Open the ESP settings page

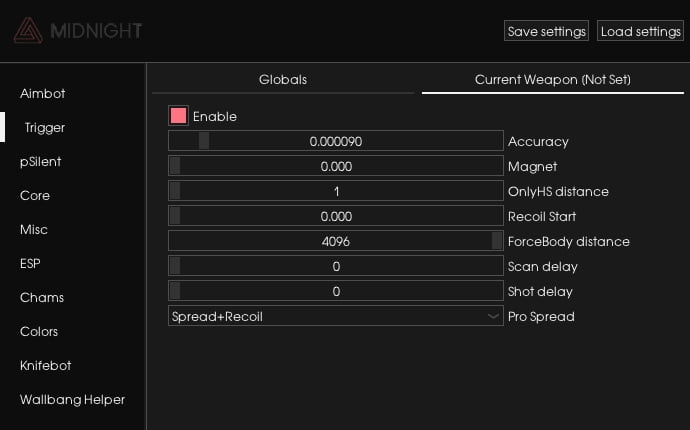coord(30,263)
